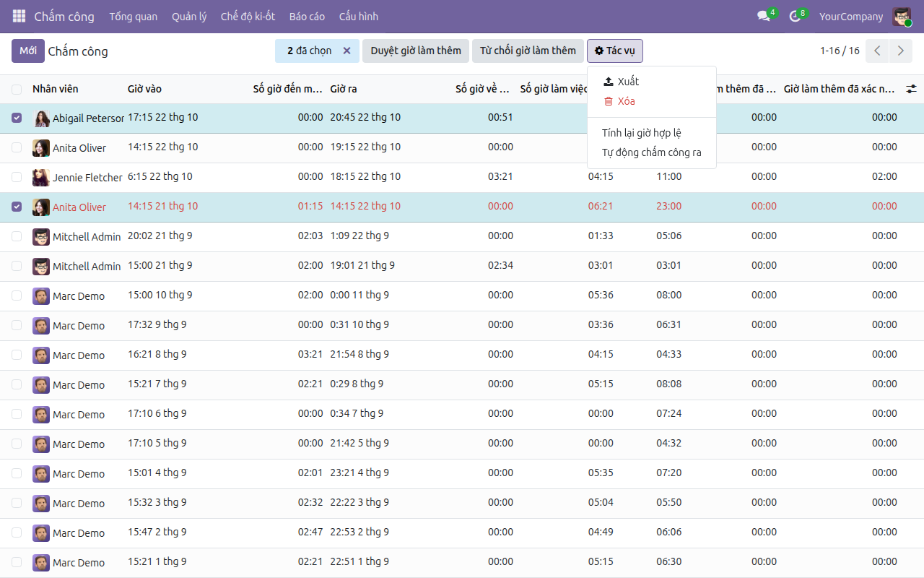This screenshot has height=578, width=924.
Task: Open column settings adjust icon
Action: pyautogui.click(x=912, y=89)
